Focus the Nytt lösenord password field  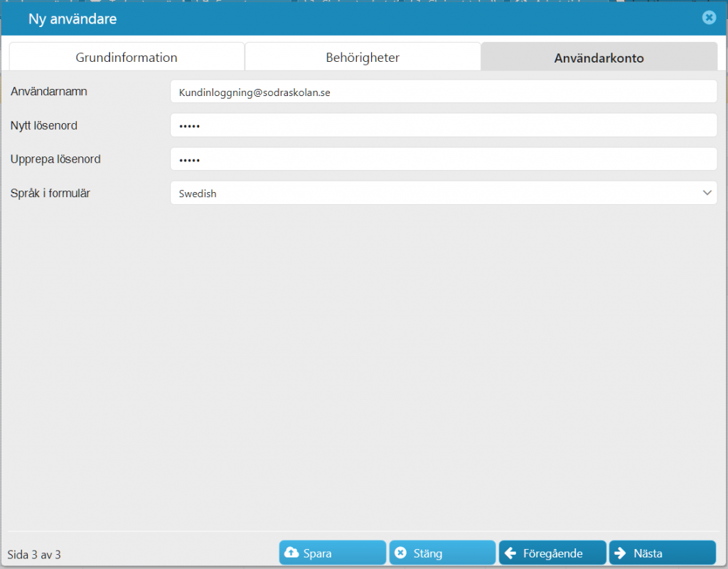[x=444, y=125]
